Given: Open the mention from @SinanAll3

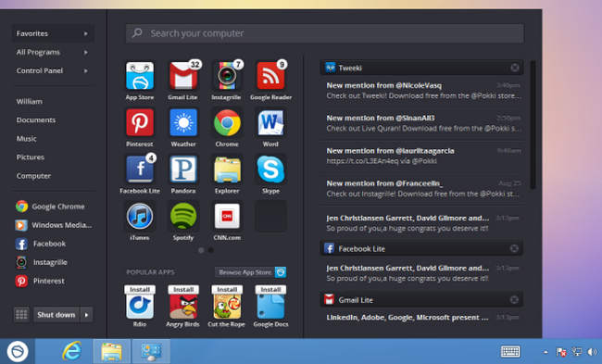Looking at the screenshot, I should coord(422,123).
